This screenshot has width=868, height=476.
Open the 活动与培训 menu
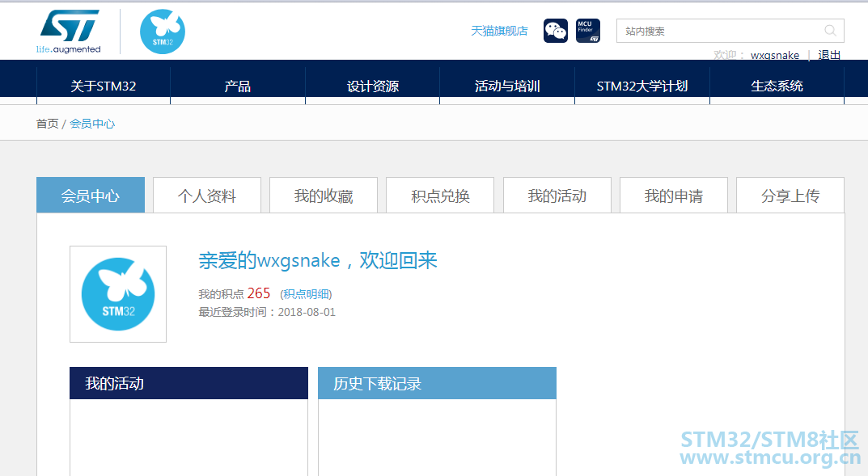click(507, 86)
